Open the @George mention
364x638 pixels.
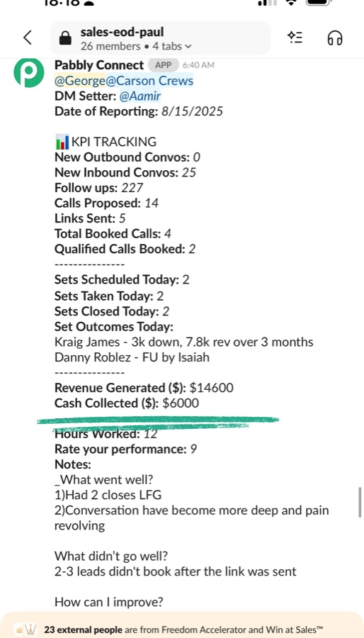click(80, 81)
